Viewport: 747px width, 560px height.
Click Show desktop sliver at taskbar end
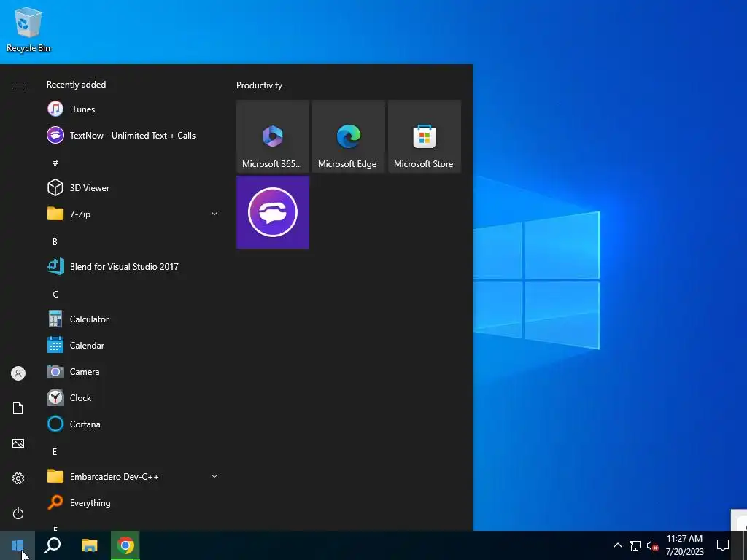[x=745, y=545]
